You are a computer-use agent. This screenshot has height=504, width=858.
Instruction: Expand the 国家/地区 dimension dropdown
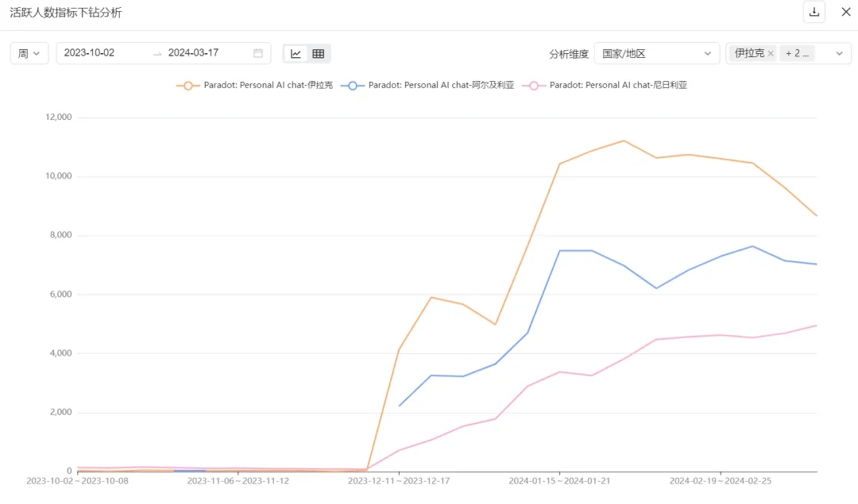[x=656, y=53]
